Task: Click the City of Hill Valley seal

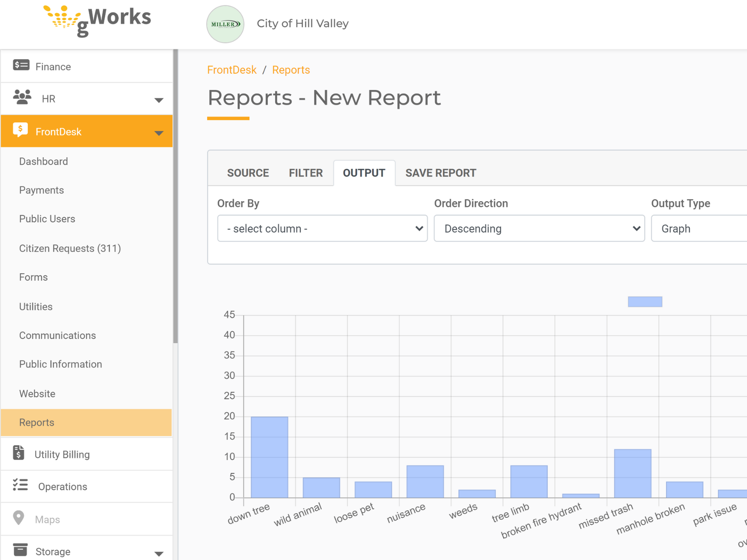Action: (225, 24)
